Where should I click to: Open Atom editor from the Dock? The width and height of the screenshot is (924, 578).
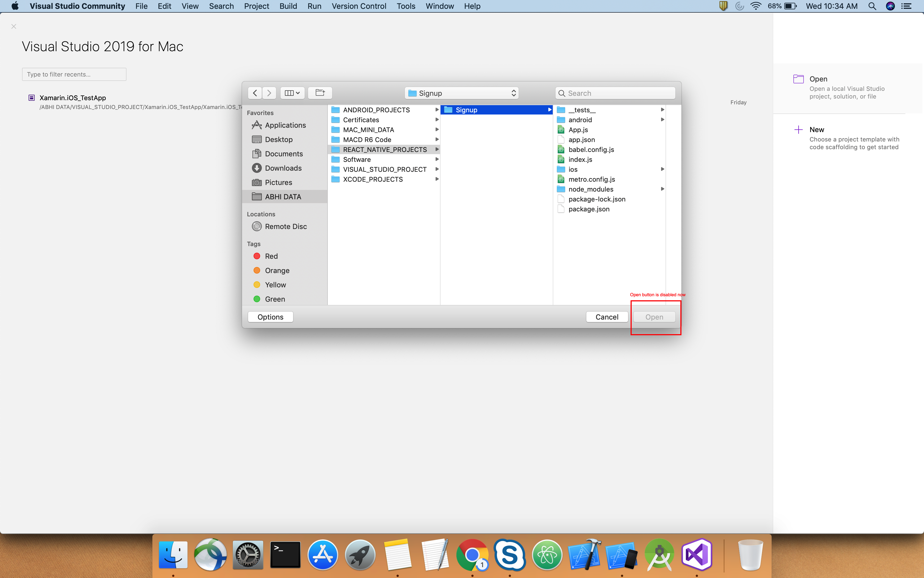(x=547, y=555)
